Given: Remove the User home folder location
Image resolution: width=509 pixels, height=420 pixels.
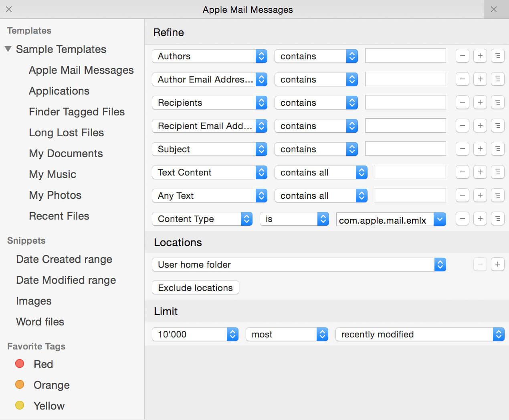Looking at the screenshot, I should click(x=480, y=264).
